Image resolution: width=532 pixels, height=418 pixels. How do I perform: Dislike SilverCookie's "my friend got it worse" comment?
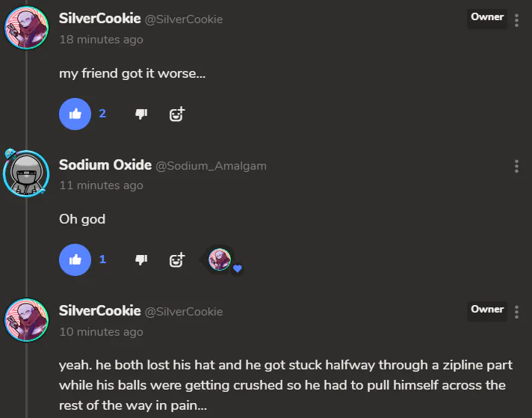pyautogui.click(x=141, y=114)
